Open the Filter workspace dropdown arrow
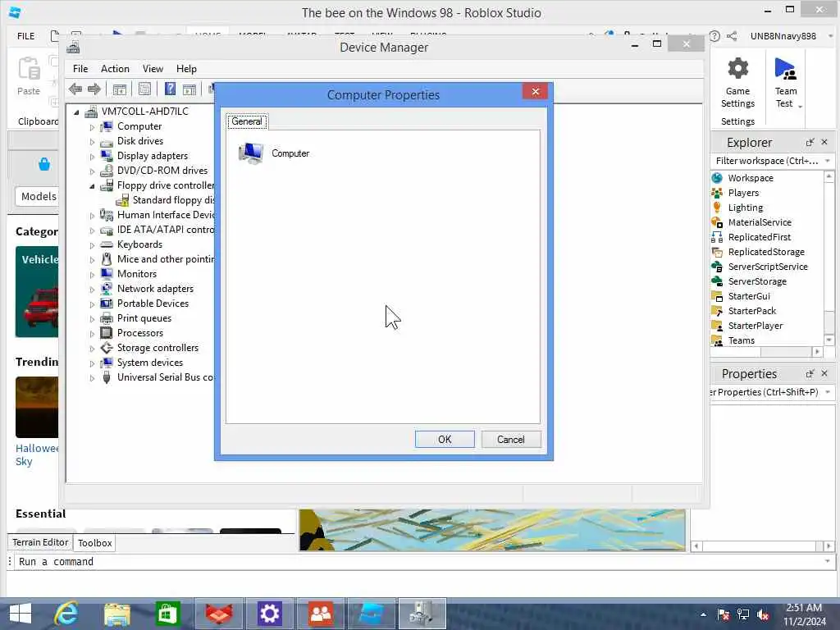 pos(828,161)
